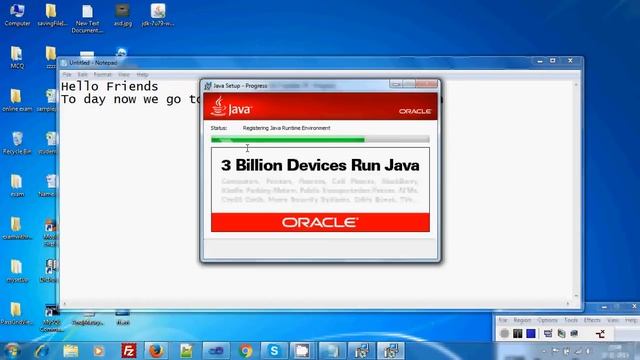Click the 'Hello Friends' text line in Notepad

109,86
